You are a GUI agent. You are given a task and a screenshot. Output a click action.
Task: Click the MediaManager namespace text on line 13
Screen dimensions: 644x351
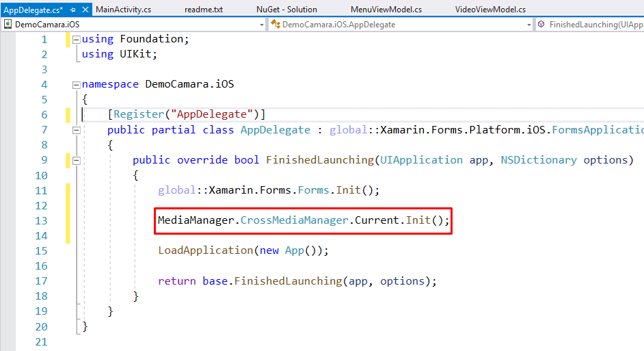196,220
